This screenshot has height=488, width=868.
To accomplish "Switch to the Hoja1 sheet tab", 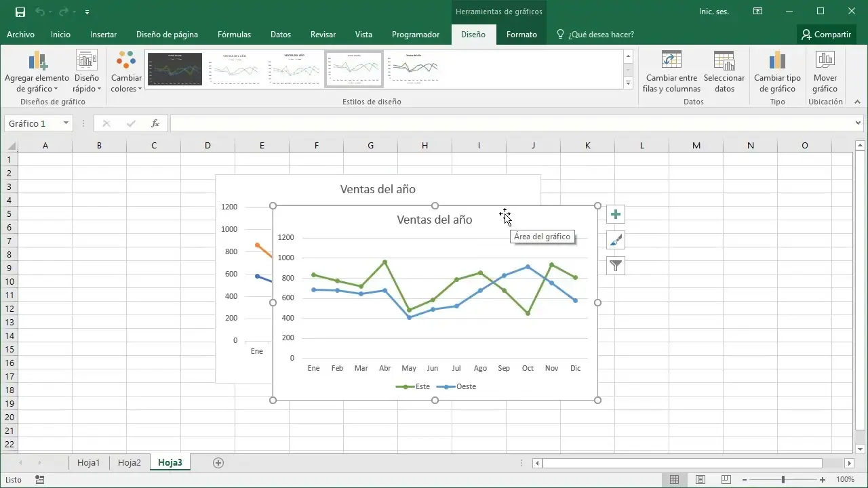I will click(x=88, y=463).
